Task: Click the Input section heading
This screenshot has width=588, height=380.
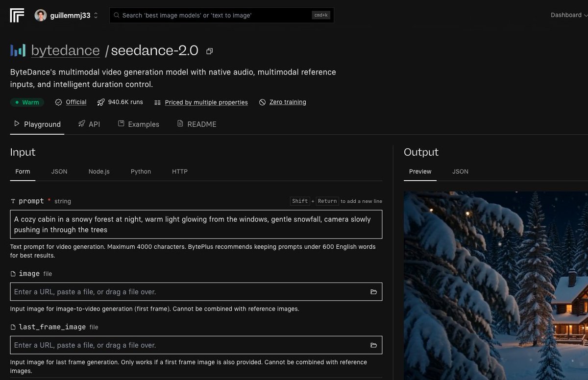Action: click(23, 152)
